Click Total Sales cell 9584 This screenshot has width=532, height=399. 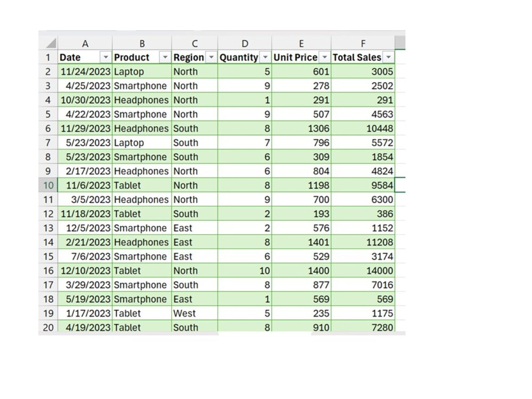point(363,185)
